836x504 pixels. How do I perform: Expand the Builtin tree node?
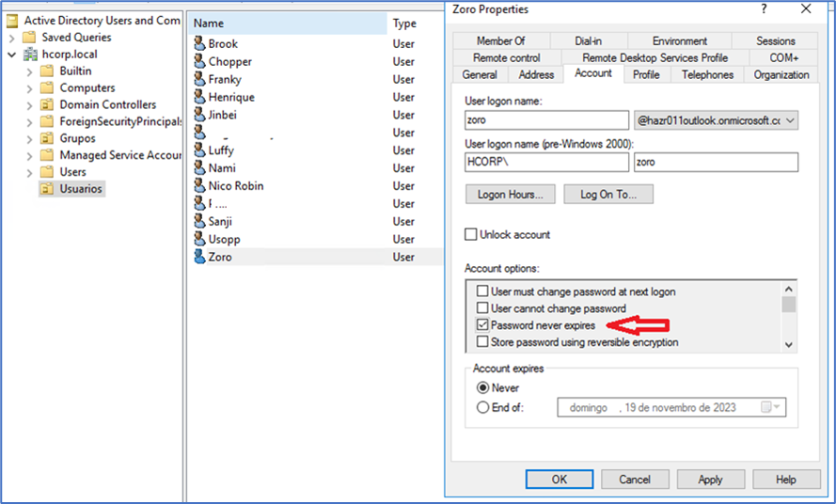coord(29,71)
